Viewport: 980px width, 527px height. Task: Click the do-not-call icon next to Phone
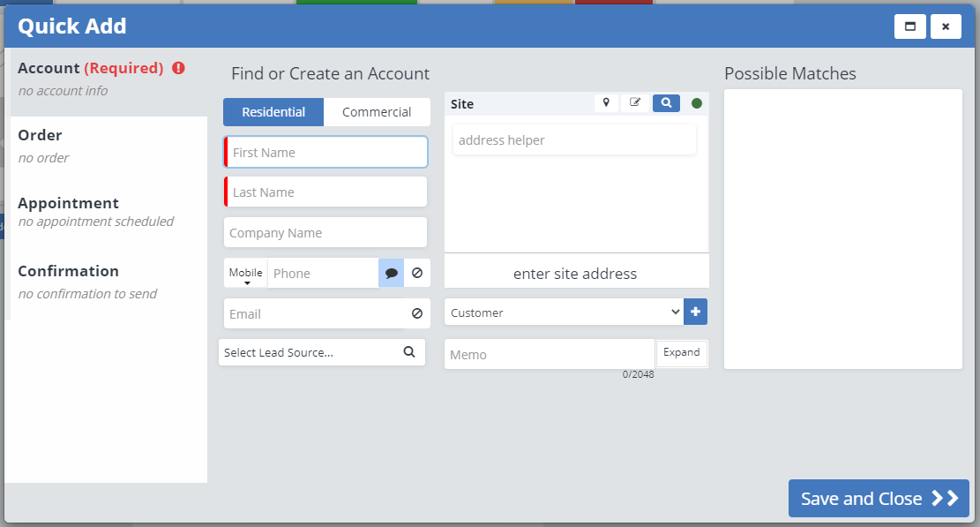[417, 274]
